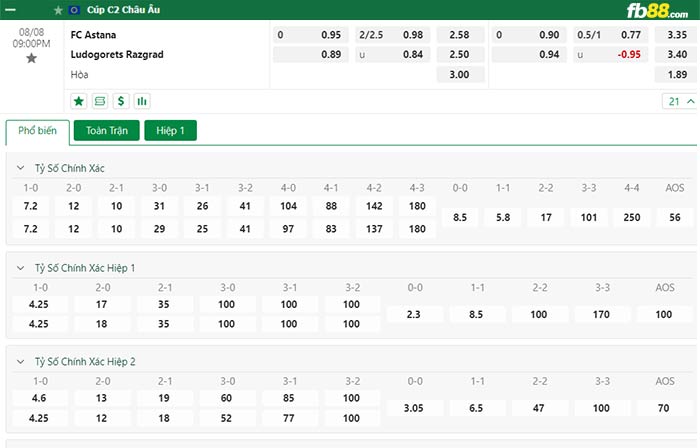This screenshot has height=448, width=700.
Task: Pick second-half 1-0 odds 4.6
Action: tap(39, 398)
